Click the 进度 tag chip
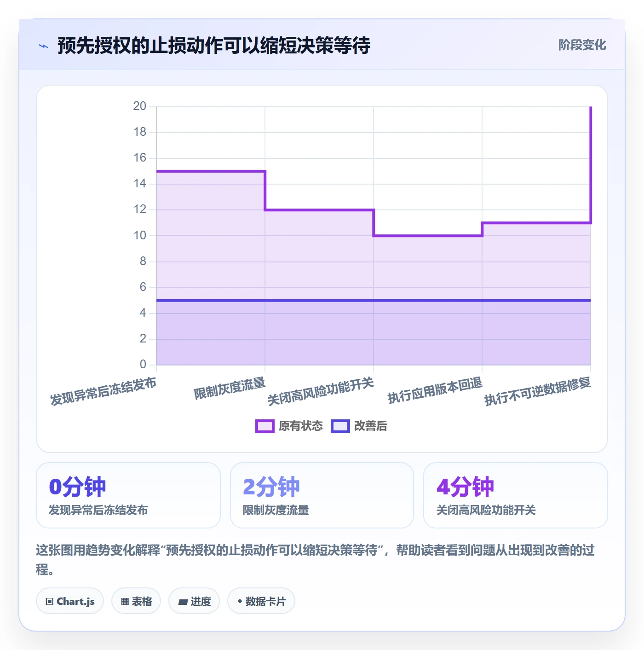Image resolution: width=644 pixels, height=650 pixels. coord(194,601)
